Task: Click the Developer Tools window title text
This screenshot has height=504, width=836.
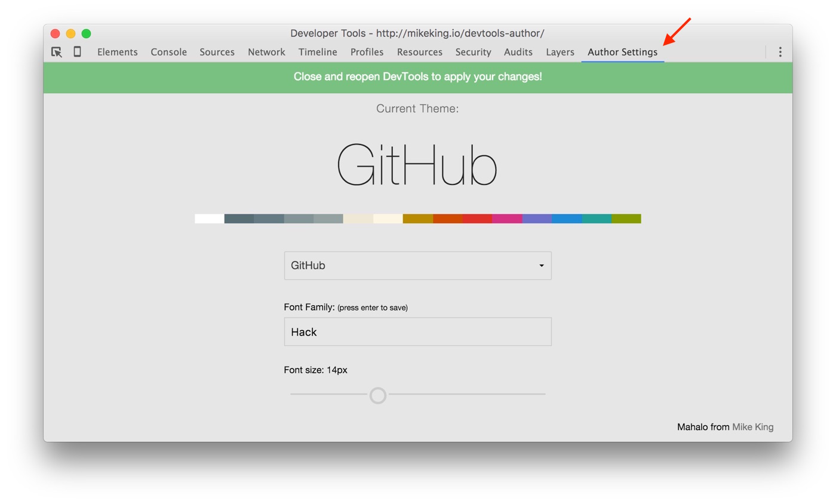Action: [x=417, y=33]
